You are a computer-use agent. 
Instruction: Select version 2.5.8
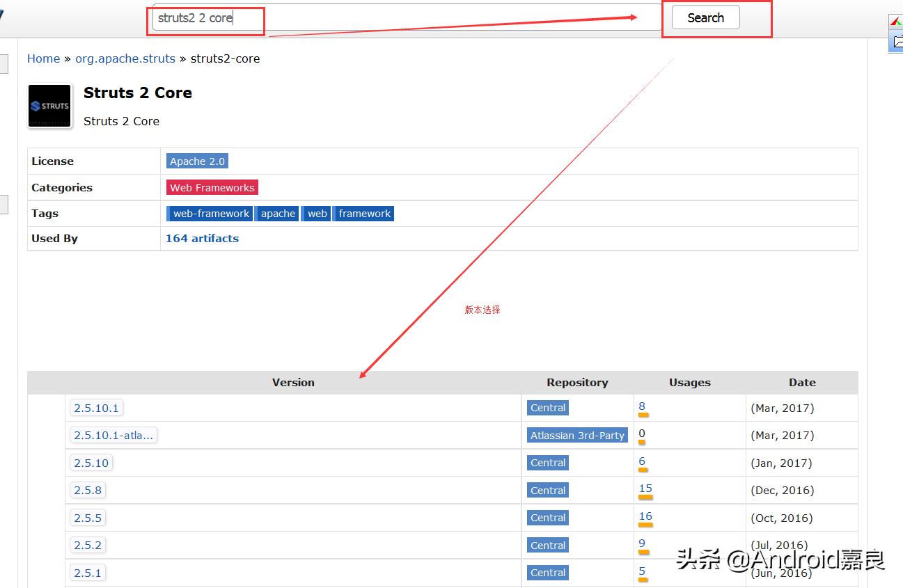(88, 490)
